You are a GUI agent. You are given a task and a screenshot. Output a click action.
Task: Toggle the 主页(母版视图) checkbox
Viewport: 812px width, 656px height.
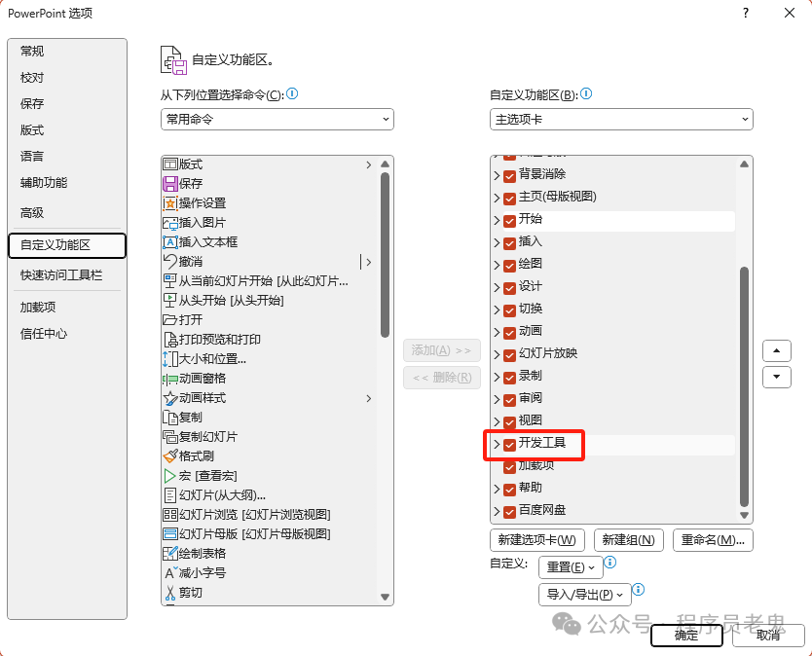[509, 199]
